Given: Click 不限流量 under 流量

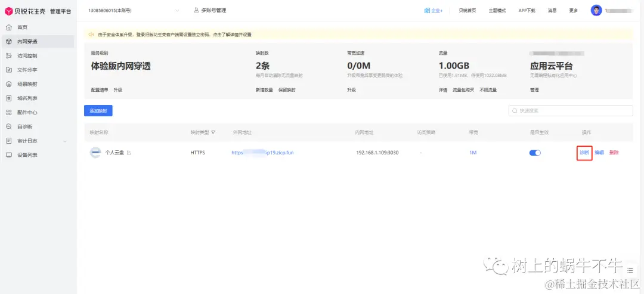Looking at the screenshot, I should (488, 89).
